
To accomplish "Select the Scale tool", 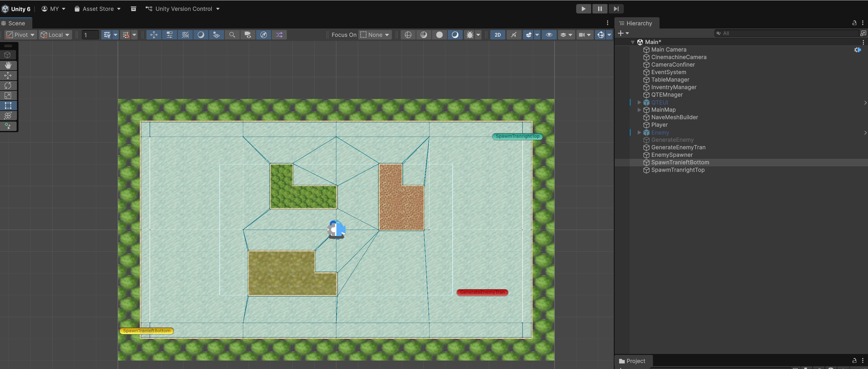I will point(8,96).
